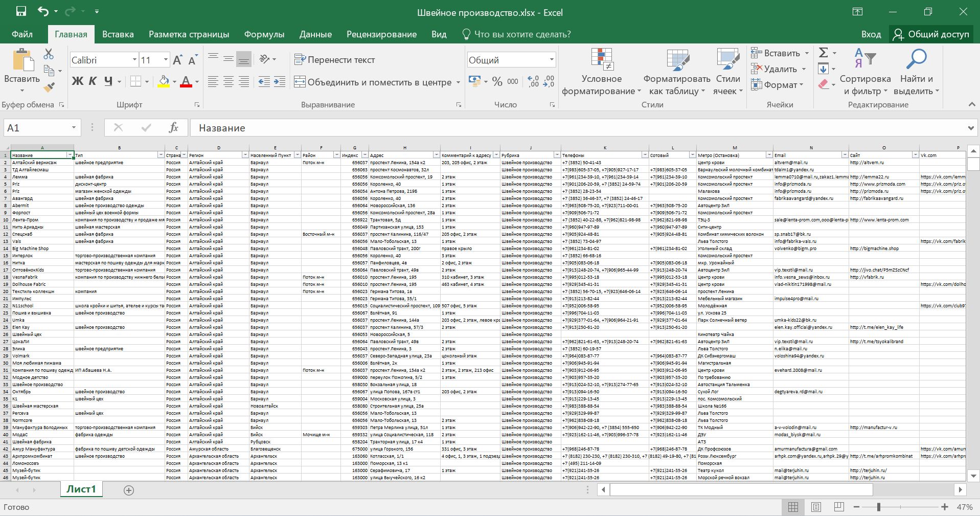
Task: Toggle bold formatting
Action: click(78, 81)
